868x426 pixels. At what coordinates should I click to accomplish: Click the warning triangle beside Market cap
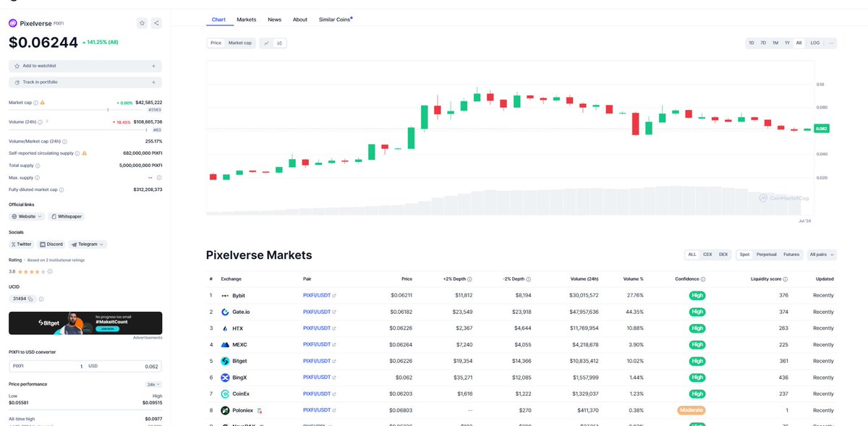[43, 103]
